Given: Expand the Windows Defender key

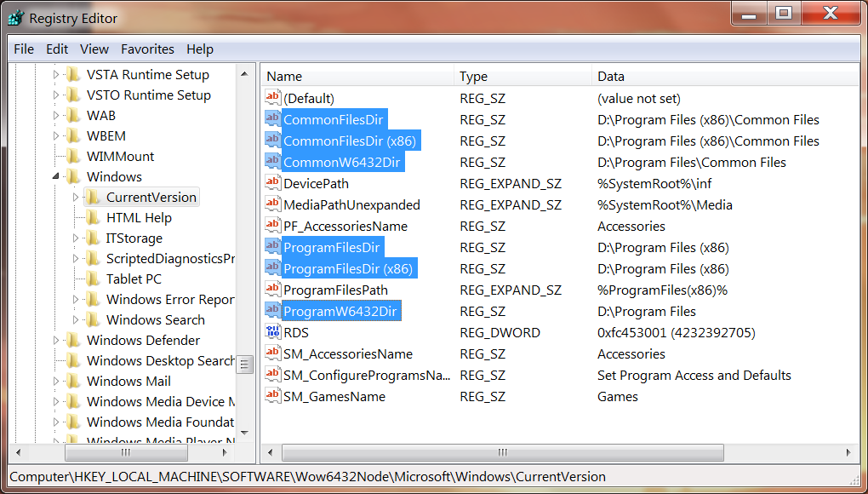Looking at the screenshot, I should pos(56,340).
